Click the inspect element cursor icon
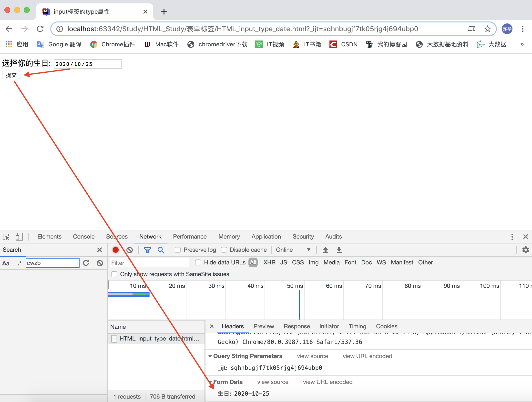 click(x=7, y=236)
